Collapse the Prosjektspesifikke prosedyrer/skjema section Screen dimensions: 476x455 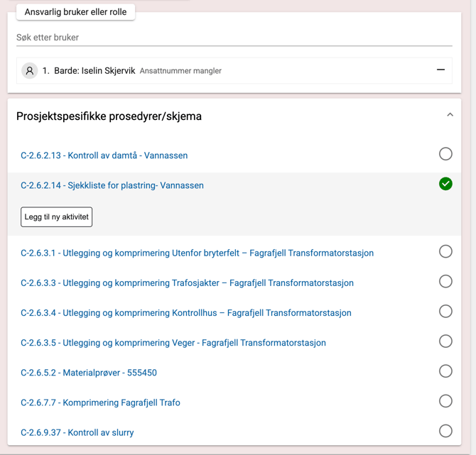(x=450, y=115)
